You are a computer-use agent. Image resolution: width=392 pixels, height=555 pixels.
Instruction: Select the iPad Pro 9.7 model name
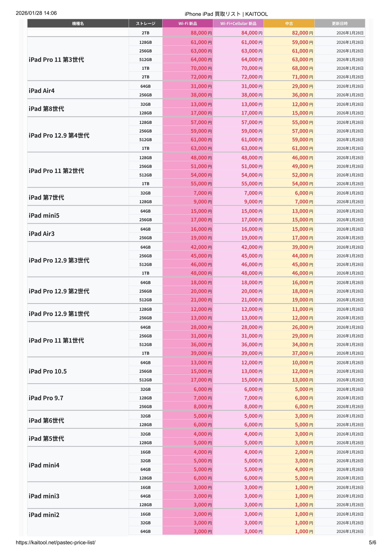[x=46, y=398]
